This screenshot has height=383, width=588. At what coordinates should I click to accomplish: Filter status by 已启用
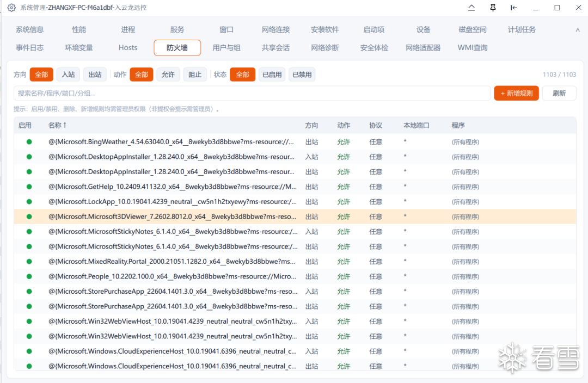coord(272,75)
